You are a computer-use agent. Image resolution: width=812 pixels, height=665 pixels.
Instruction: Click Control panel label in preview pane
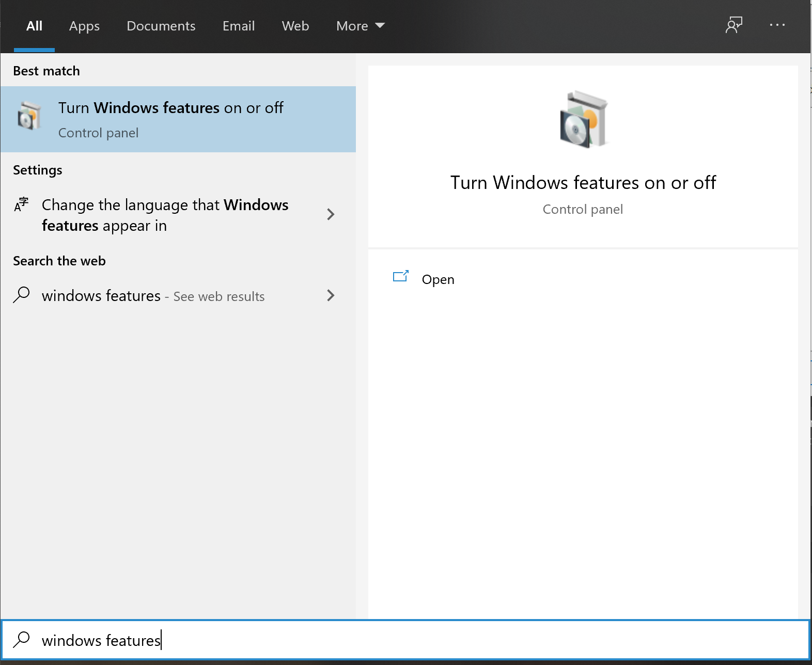tap(583, 209)
